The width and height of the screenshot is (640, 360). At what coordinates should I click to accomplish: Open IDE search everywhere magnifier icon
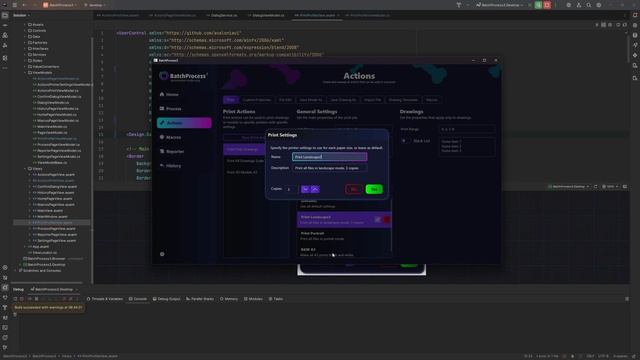[x=589, y=5]
